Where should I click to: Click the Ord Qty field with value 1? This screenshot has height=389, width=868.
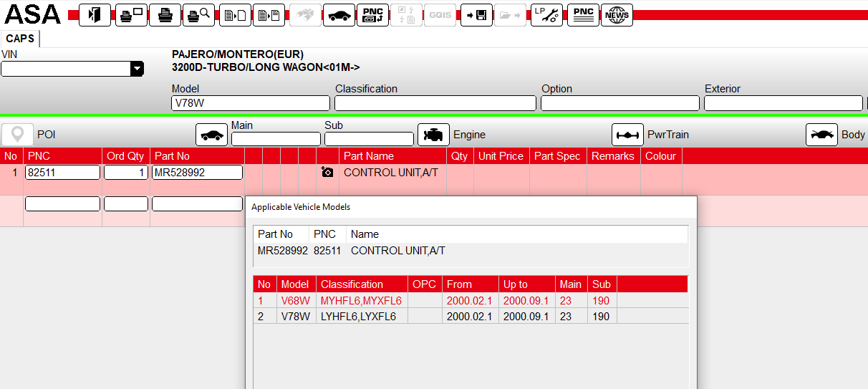(x=126, y=172)
